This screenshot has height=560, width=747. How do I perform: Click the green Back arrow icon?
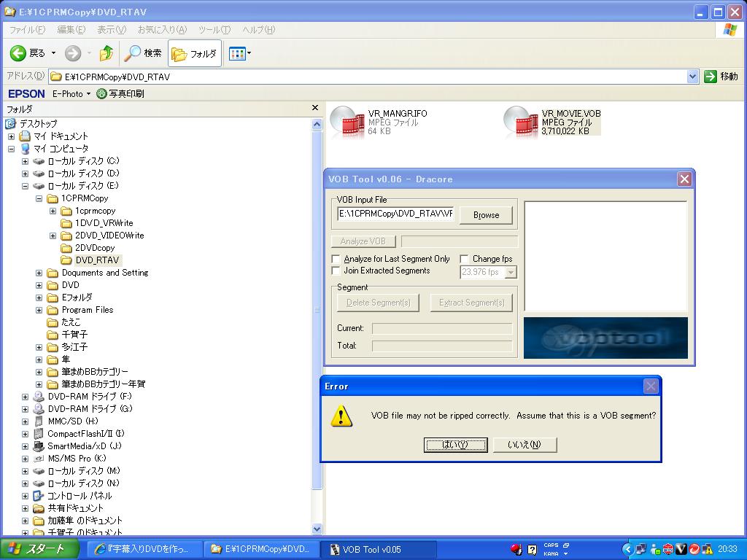pos(18,53)
